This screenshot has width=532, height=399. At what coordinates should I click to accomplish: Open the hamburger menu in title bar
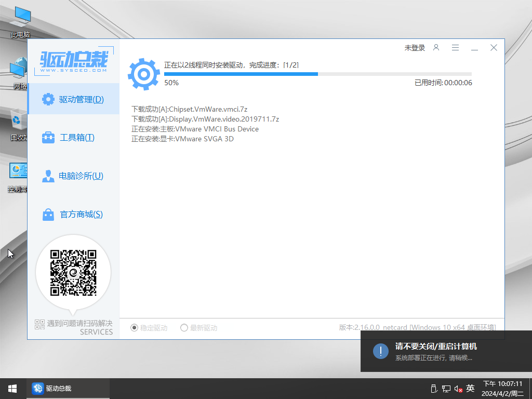pyautogui.click(x=455, y=48)
